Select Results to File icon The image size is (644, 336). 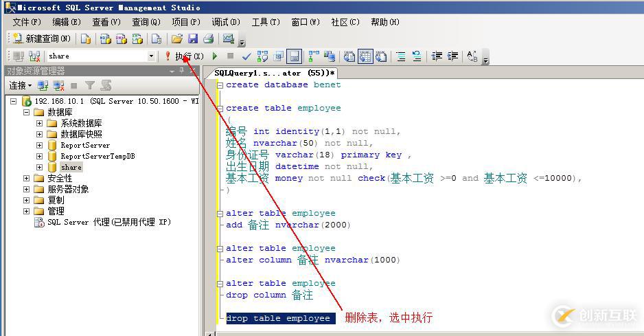(381, 56)
